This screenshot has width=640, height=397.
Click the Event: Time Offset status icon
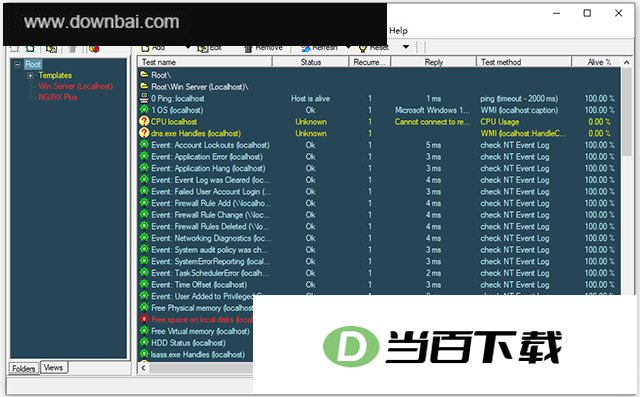(x=144, y=284)
